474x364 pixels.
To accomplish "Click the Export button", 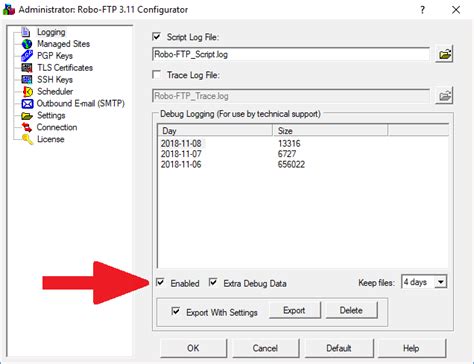I will pyautogui.click(x=295, y=310).
